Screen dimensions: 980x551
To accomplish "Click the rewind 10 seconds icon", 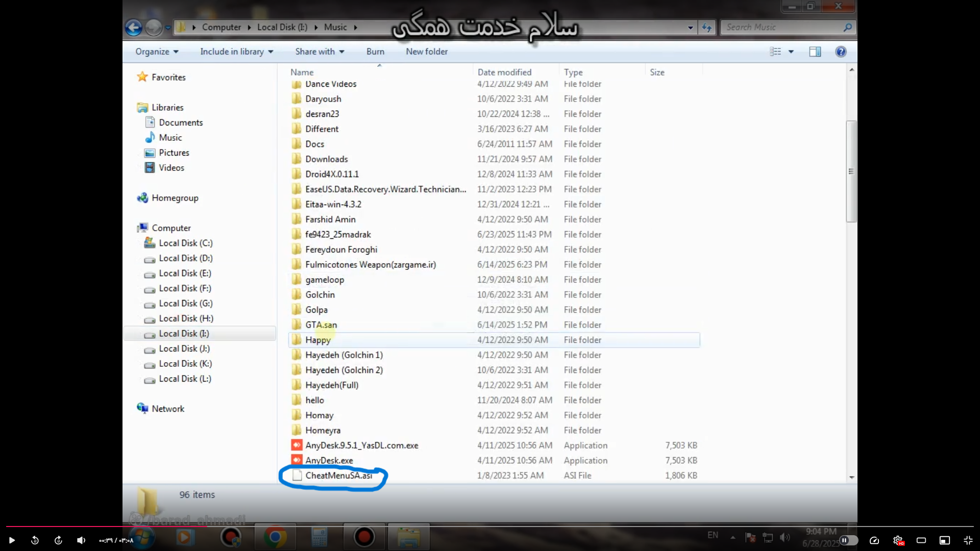I will pos(35,540).
